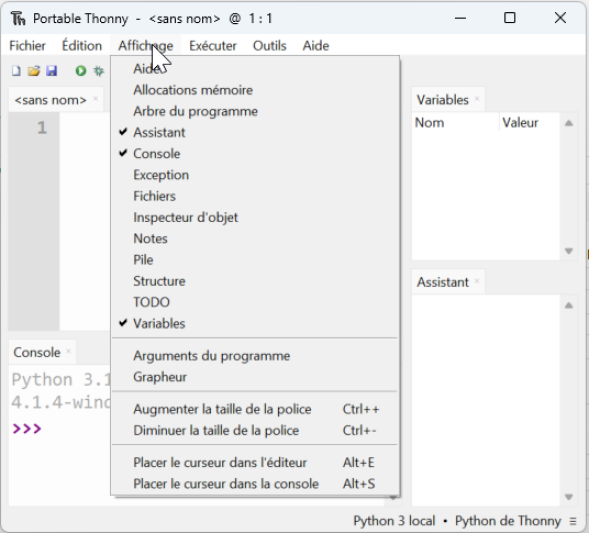The height and width of the screenshot is (533, 589).
Task: Open the Outils menu
Action: (269, 46)
